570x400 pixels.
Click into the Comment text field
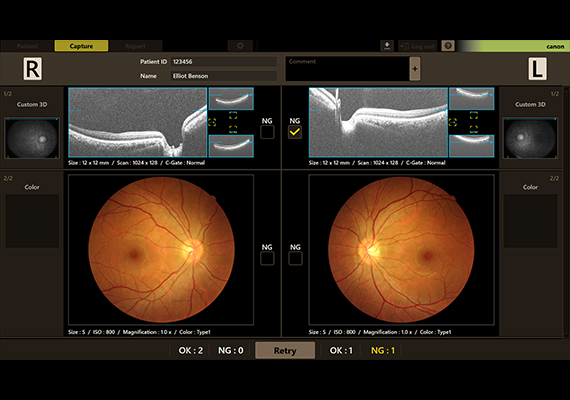(348, 69)
